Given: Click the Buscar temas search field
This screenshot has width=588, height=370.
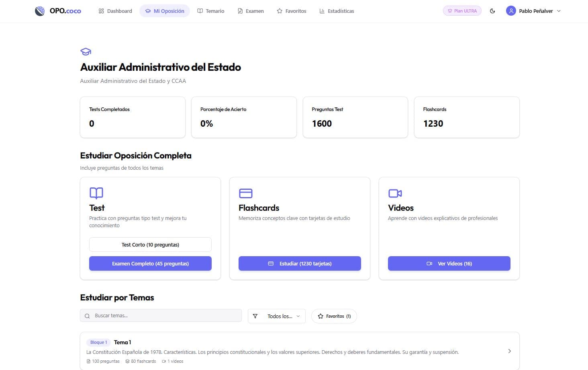Looking at the screenshot, I should (x=165, y=316).
